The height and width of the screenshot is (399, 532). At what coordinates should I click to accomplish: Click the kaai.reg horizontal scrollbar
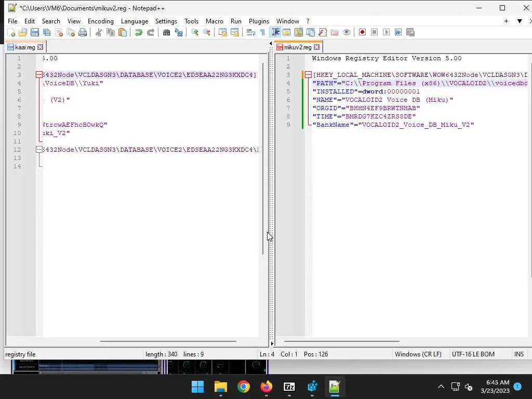168,341
